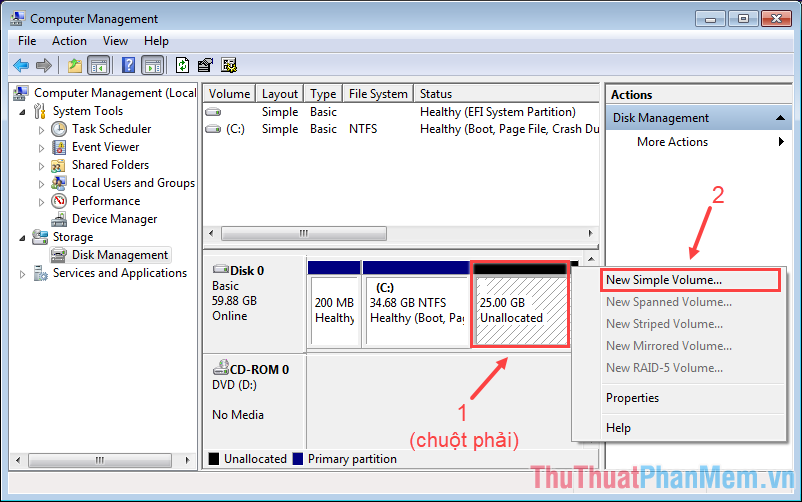The height and width of the screenshot is (502, 802).
Task: Toggle Show/Hide Action Pane toolbar icon
Action: (152, 66)
